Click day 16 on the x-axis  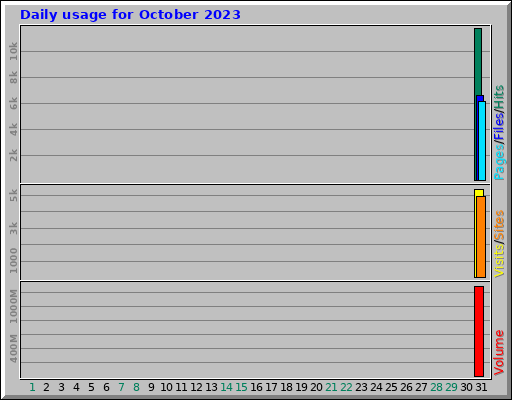(256, 387)
